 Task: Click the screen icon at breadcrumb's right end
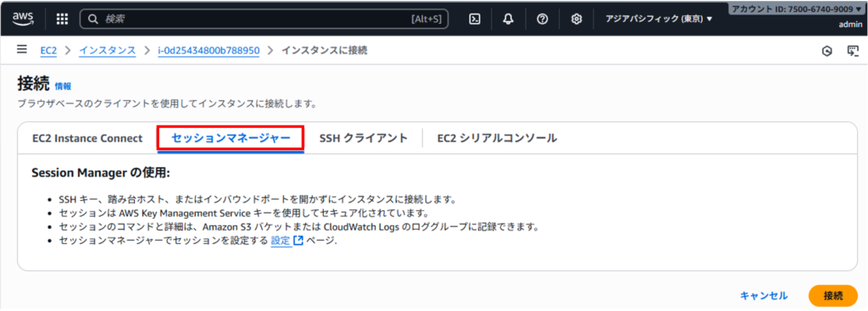(853, 52)
